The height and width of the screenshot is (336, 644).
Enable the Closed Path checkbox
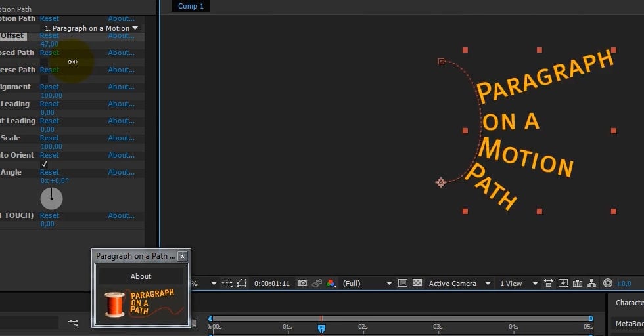click(x=44, y=62)
